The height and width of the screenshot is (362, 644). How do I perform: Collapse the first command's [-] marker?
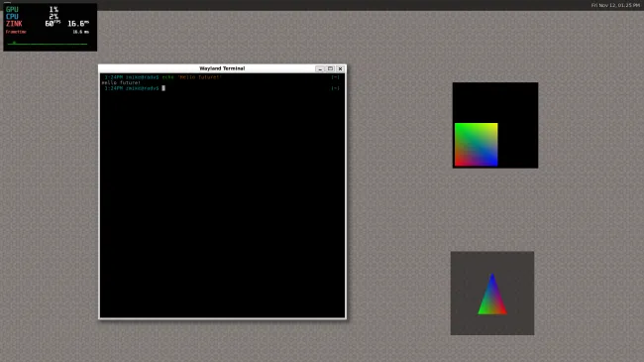click(x=335, y=77)
